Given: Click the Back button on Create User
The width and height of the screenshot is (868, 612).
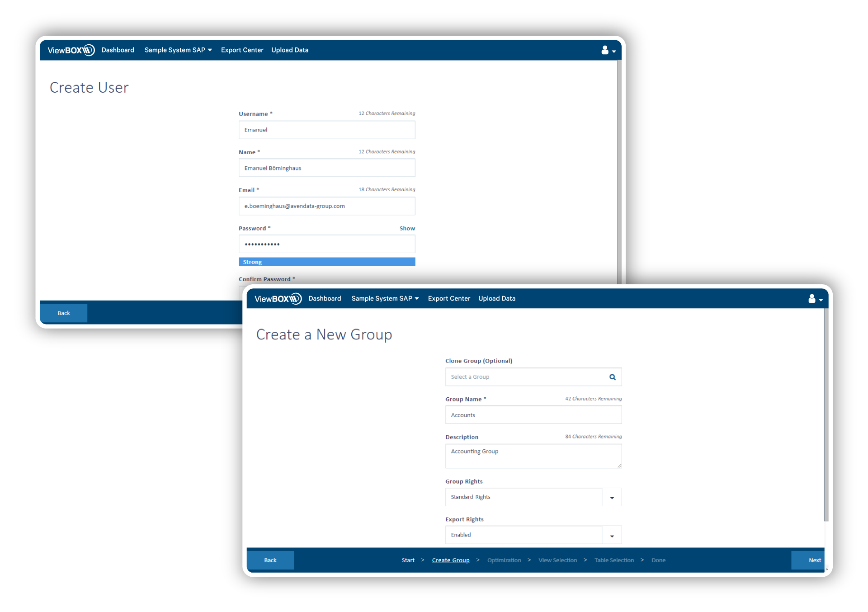Looking at the screenshot, I should [64, 313].
